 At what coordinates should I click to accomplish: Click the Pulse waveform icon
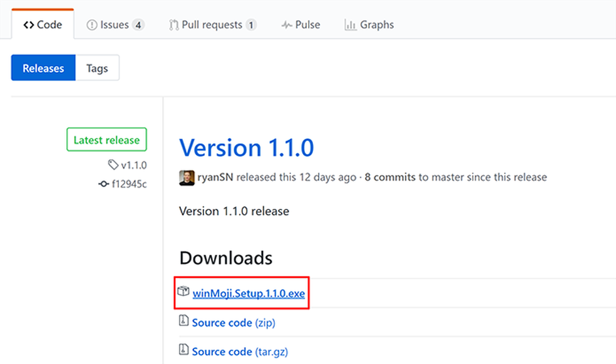coord(287,26)
